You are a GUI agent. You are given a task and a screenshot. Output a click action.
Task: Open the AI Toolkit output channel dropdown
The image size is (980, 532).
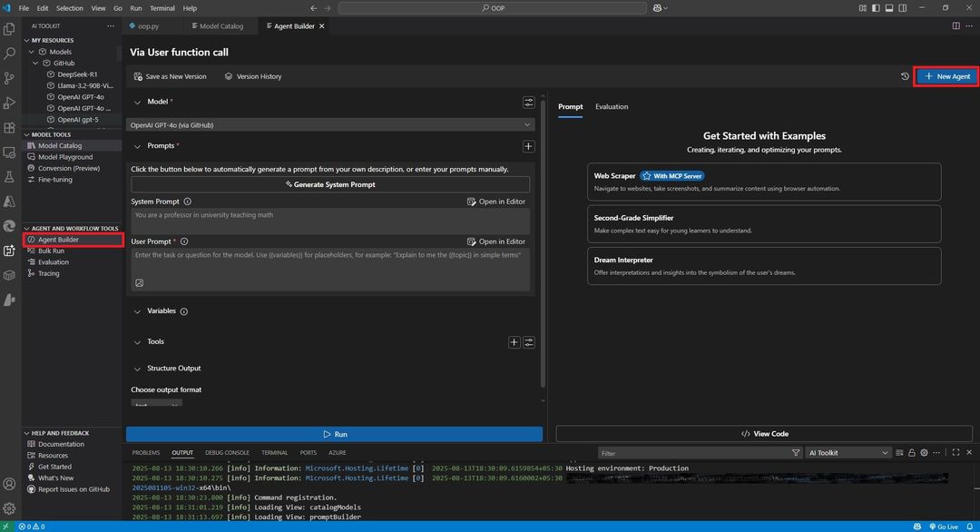click(x=848, y=453)
